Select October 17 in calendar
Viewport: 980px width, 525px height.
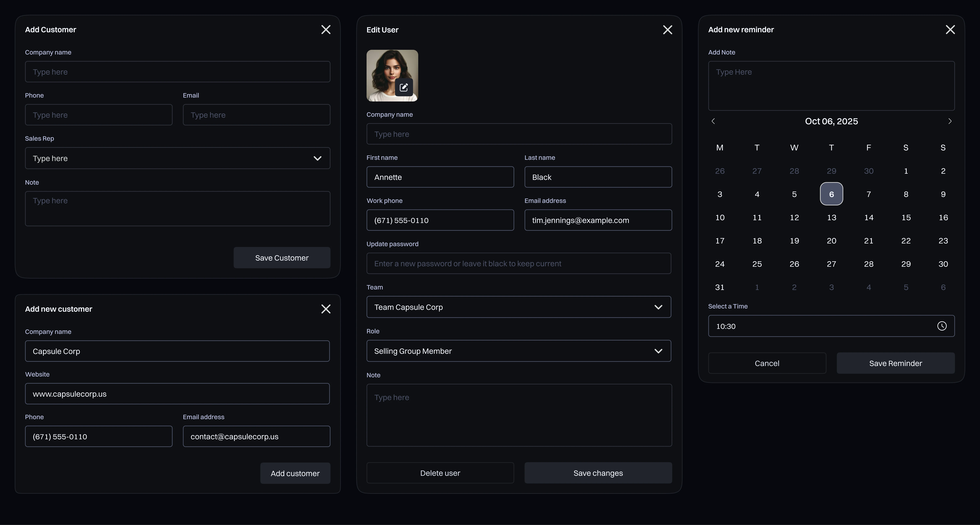(x=720, y=241)
